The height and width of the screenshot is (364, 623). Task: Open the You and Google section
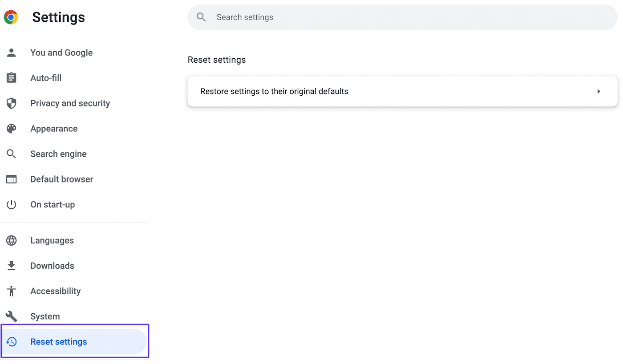tap(61, 53)
